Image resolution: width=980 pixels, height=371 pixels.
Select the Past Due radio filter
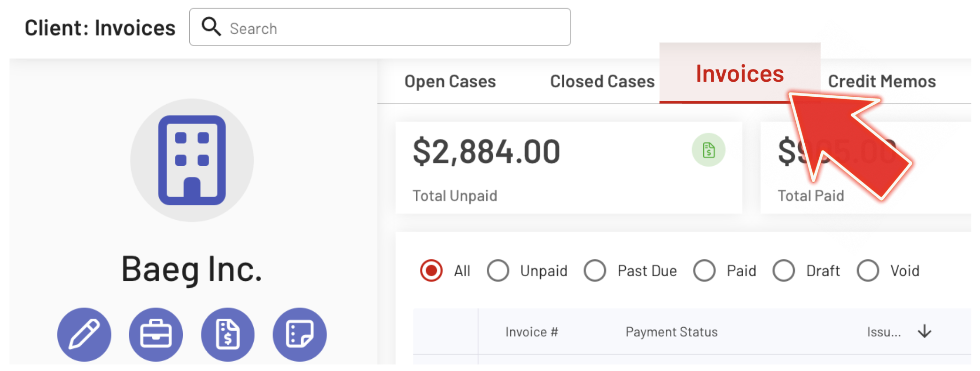click(x=595, y=271)
